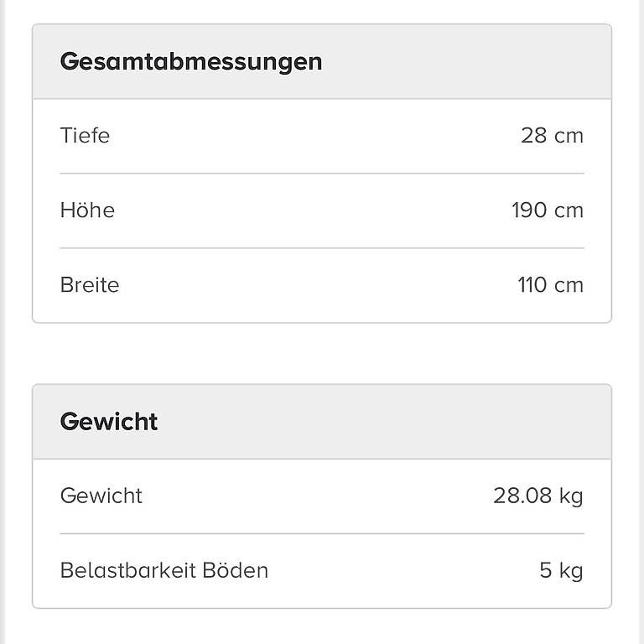This screenshot has height=644, width=644.
Task: Click the divider below the Tiefe row
Action: (322, 174)
